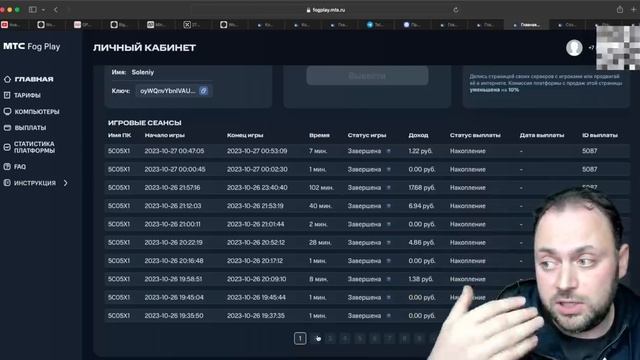
Task: Click duration cell 102 мин.
Action: pyautogui.click(x=321, y=188)
